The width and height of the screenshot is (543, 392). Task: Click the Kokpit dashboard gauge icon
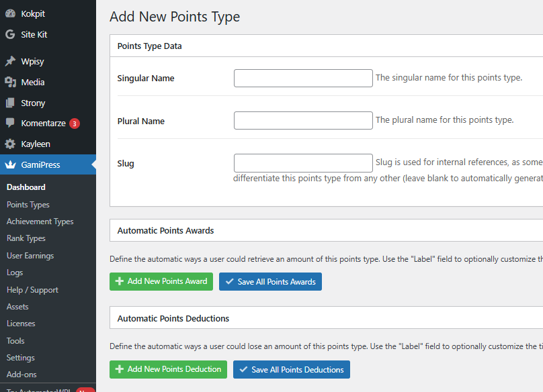pos(10,13)
